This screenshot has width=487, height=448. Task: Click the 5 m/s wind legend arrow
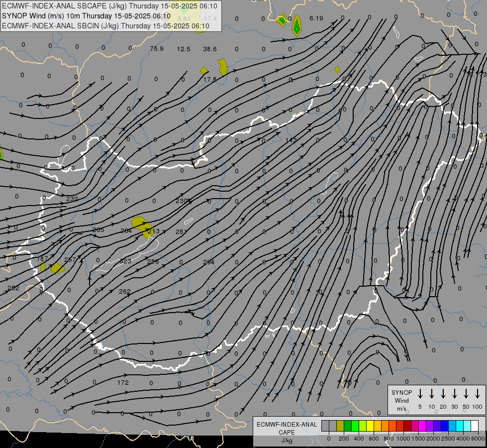(x=420, y=394)
